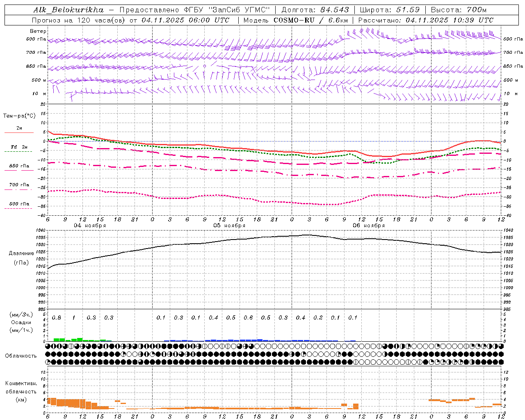Click the 'Давление' pressure panel label

pos(21,253)
